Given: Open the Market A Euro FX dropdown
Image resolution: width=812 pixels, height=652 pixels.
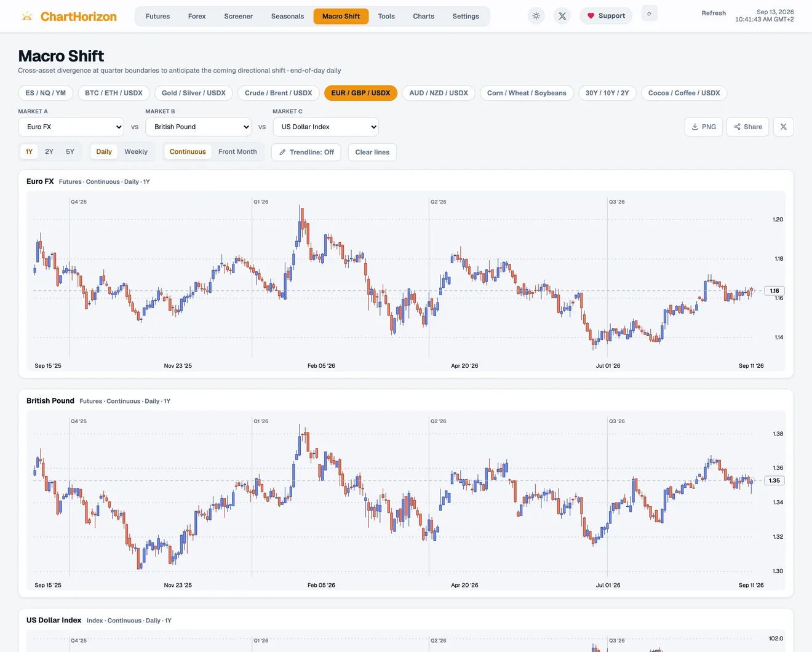Looking at the screenshot, I should (x=71, y=127).
